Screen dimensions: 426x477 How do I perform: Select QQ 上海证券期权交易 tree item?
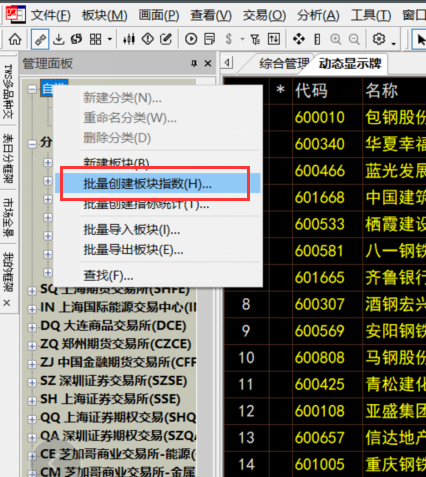click(x=118, y=417)
